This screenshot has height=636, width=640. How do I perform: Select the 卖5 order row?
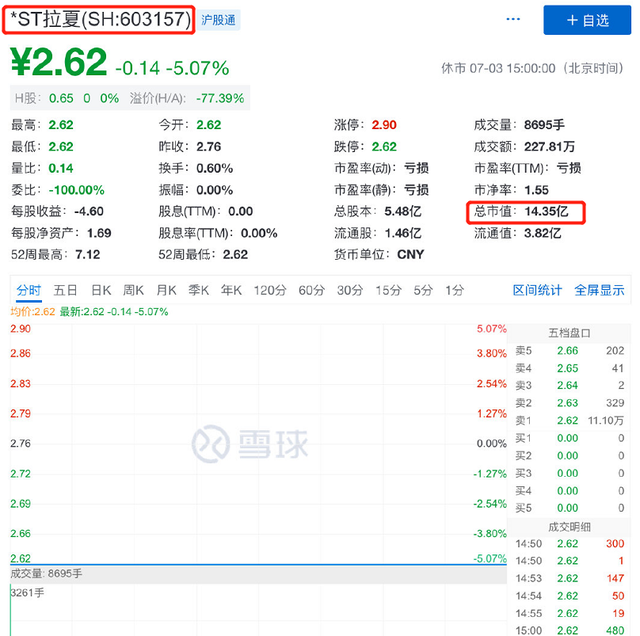tap(569, 351)
